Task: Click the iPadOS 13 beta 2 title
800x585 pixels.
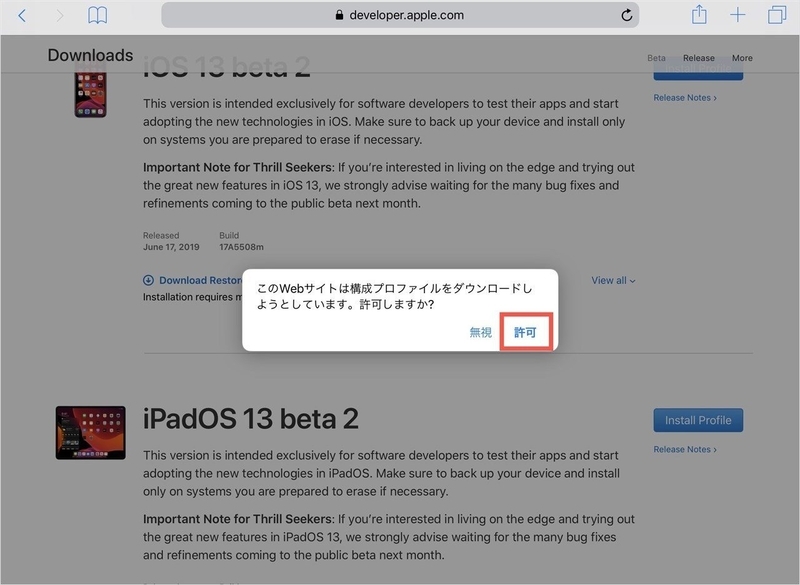Action: pos(251,419)
